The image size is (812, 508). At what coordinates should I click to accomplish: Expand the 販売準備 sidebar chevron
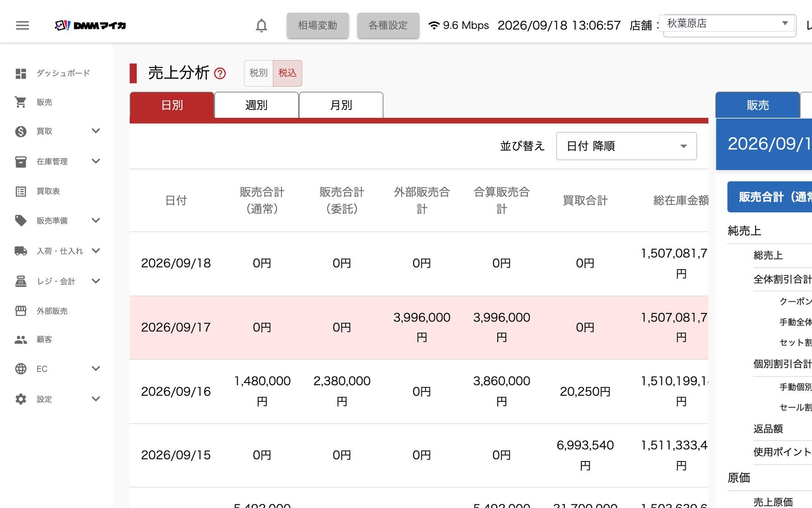(x=96, y=220)
